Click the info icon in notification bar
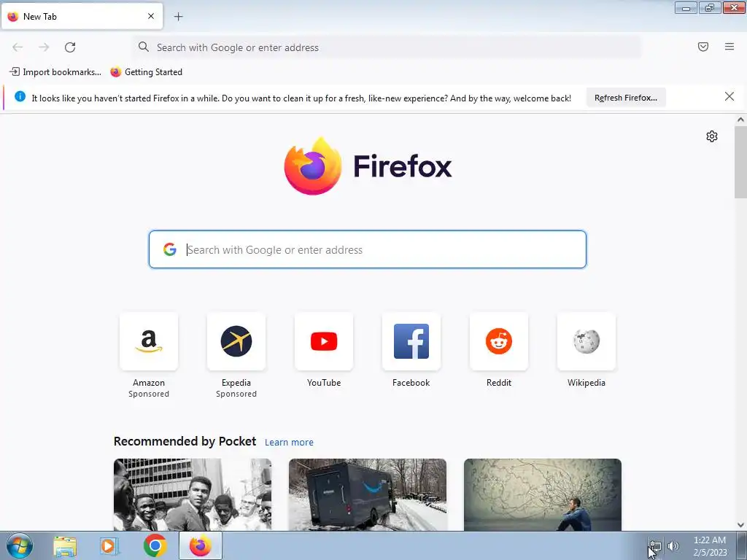Image resolution: width=747 pixels, height=560 pixels. pos(20,97)
